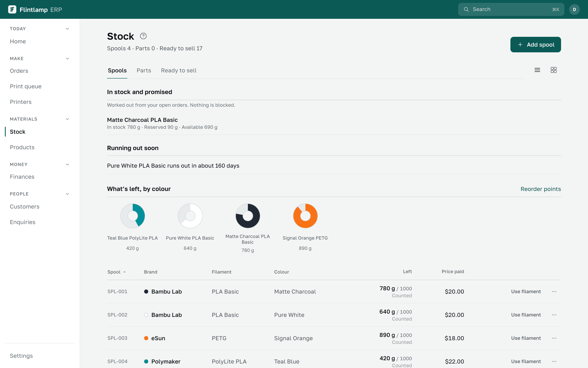Click Use filament for SPL-001
Image resolution: width=588 pixels, height=368 pixels.
point(526,292)
